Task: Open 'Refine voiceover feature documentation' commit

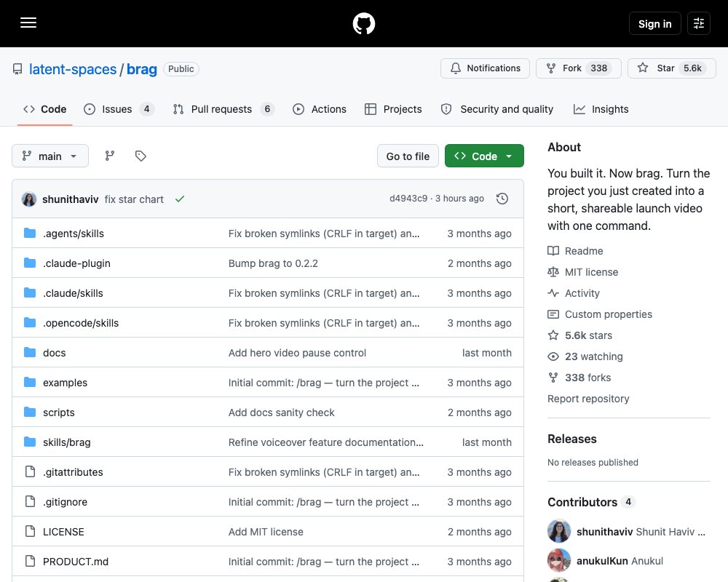Action: point(326,442)
